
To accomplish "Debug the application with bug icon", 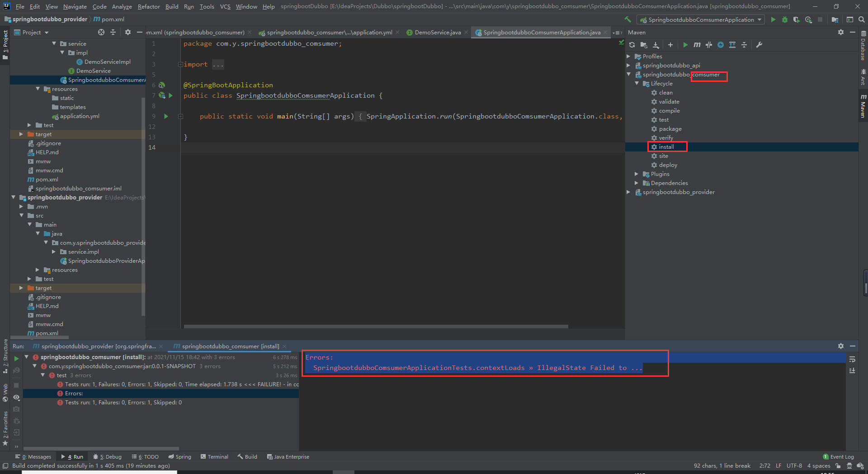I will [785, 19].
